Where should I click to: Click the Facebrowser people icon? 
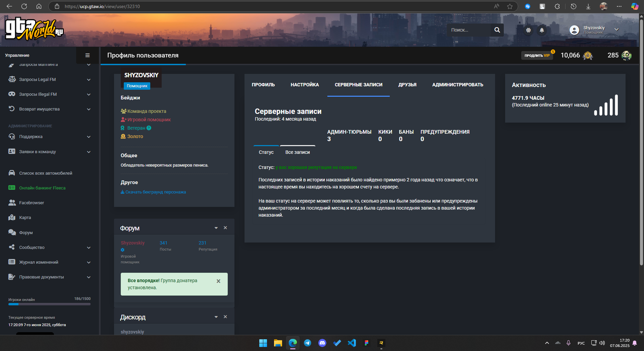(x=12, y=203)
